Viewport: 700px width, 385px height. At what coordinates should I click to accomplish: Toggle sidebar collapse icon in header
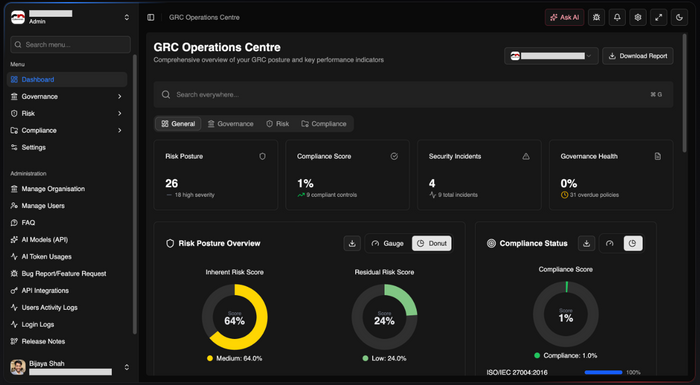point(151,17)
